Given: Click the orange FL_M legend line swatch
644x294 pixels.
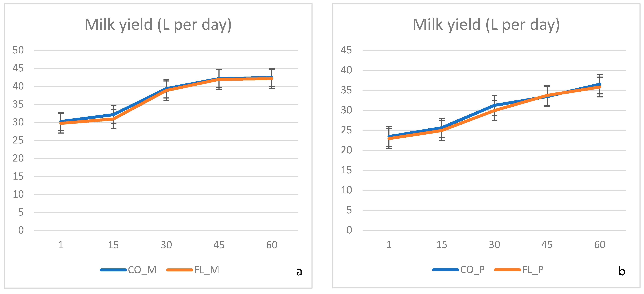Looking at the screenshot, I should [x=180, y=270].
